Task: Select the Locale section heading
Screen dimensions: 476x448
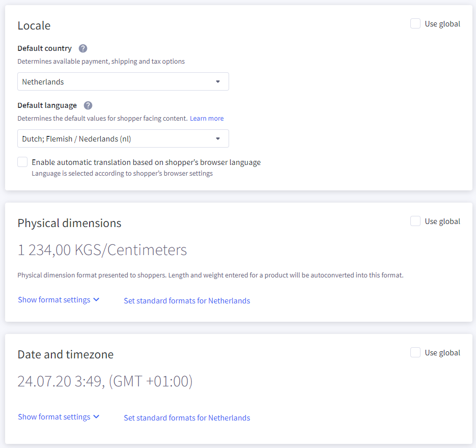Action: coord(34,25)
